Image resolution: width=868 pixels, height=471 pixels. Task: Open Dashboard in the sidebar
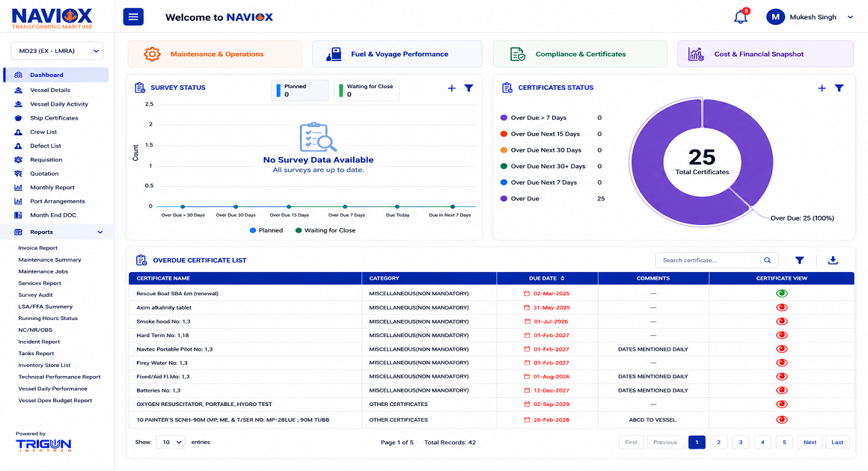point(56,75)
